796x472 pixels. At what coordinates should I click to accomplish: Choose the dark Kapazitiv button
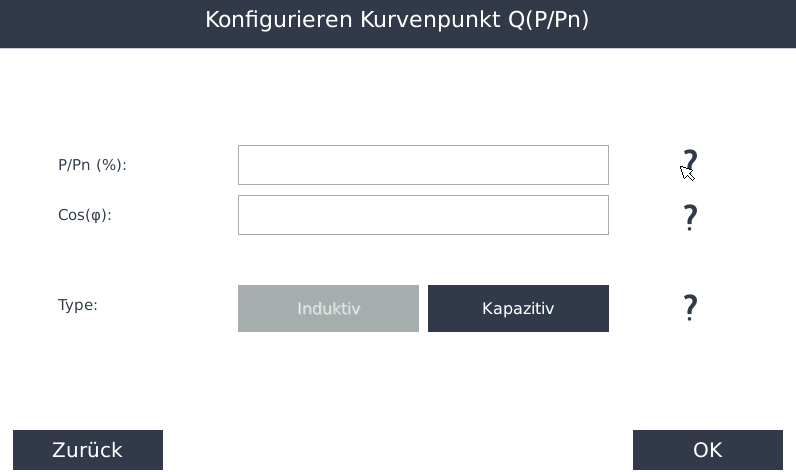[518, 308]
